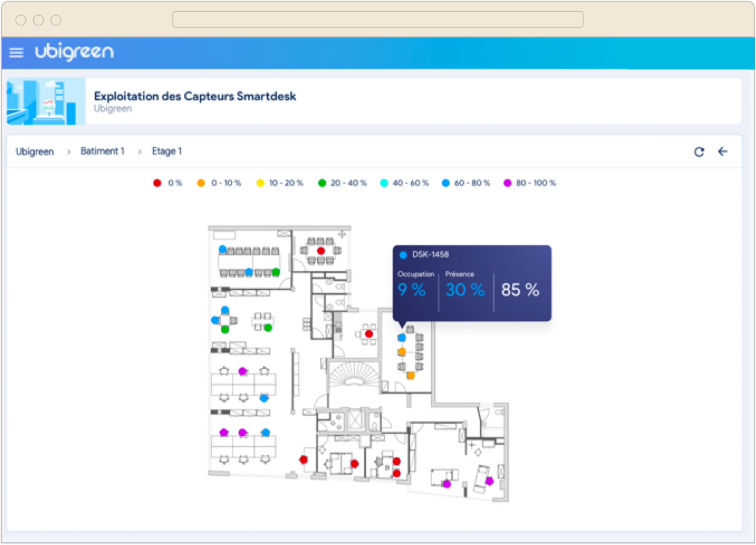Select the blue sensor left of small square table
The image size is (756, 545).
tap(215, 320)
